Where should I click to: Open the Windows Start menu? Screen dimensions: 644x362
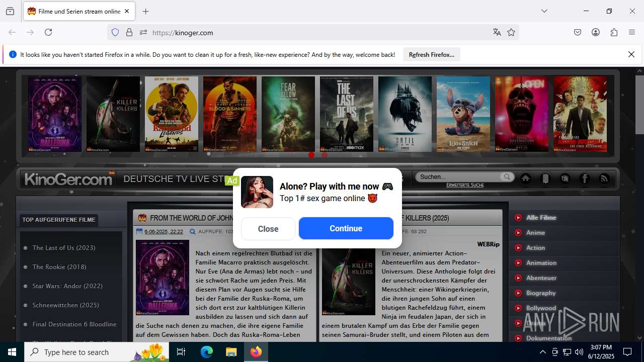[12, 352]
